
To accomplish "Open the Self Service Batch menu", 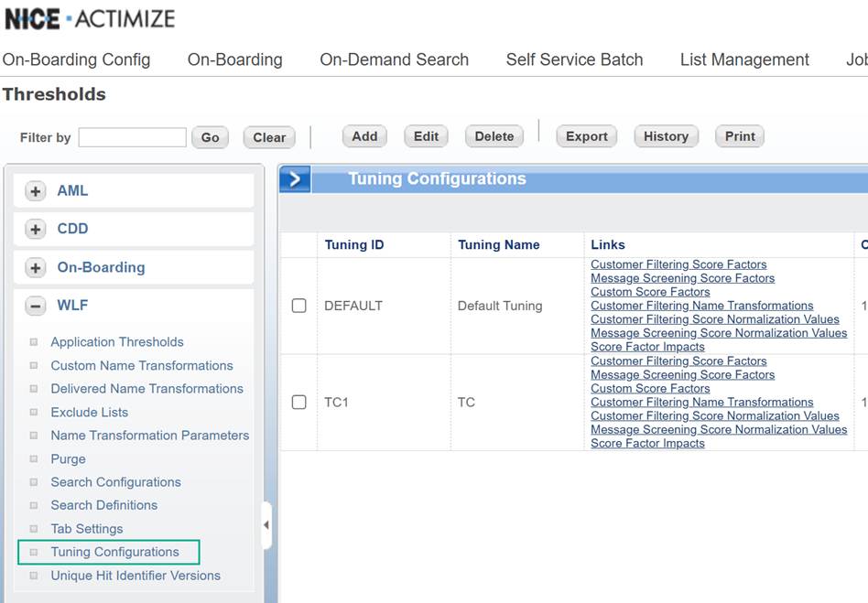I will pos(575,59).
